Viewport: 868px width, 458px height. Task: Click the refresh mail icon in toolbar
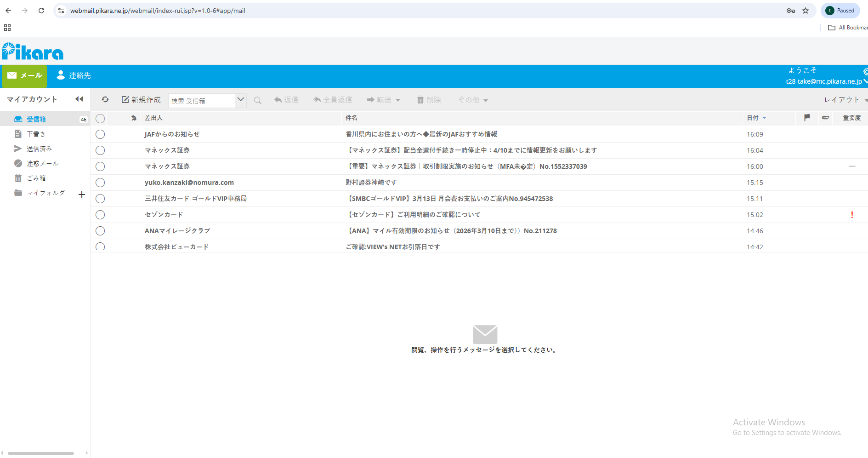105,99
